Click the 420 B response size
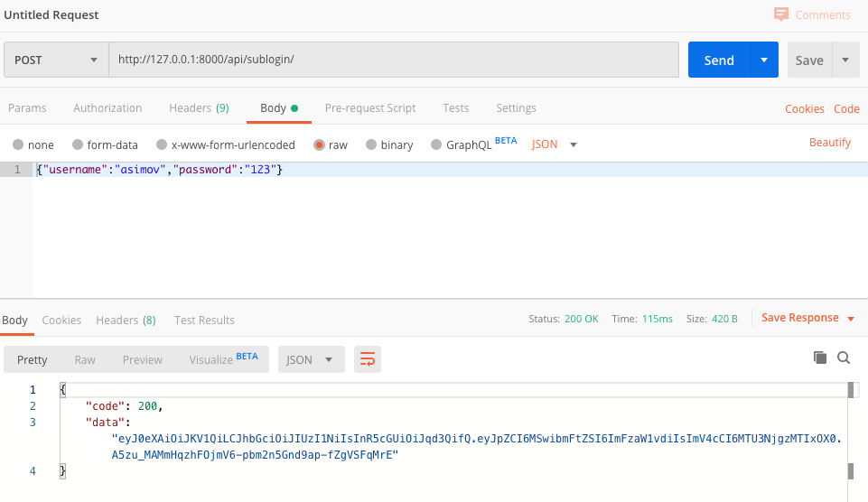 pyautogui.click(x=724, y=319)
